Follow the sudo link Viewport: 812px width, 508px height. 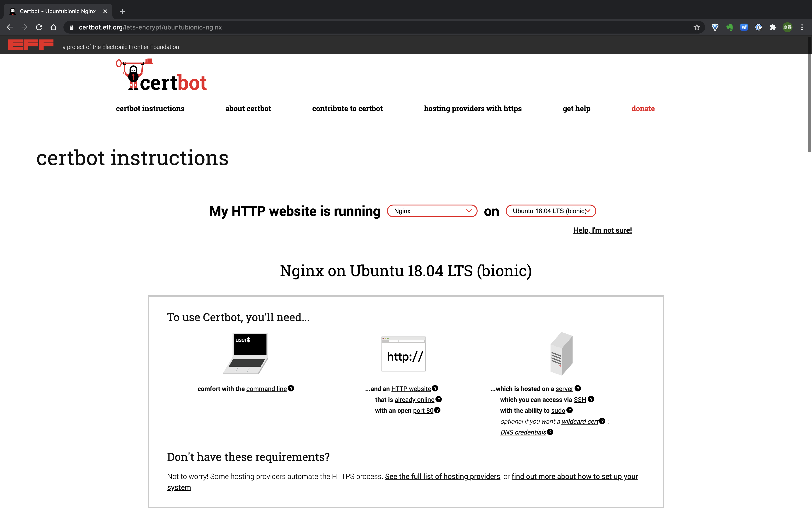pyautogui.click(x=558, y=410)
